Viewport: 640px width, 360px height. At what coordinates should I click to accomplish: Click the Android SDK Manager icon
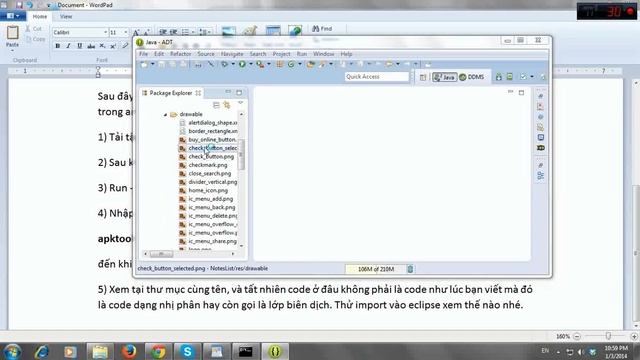tap(498, 77)
